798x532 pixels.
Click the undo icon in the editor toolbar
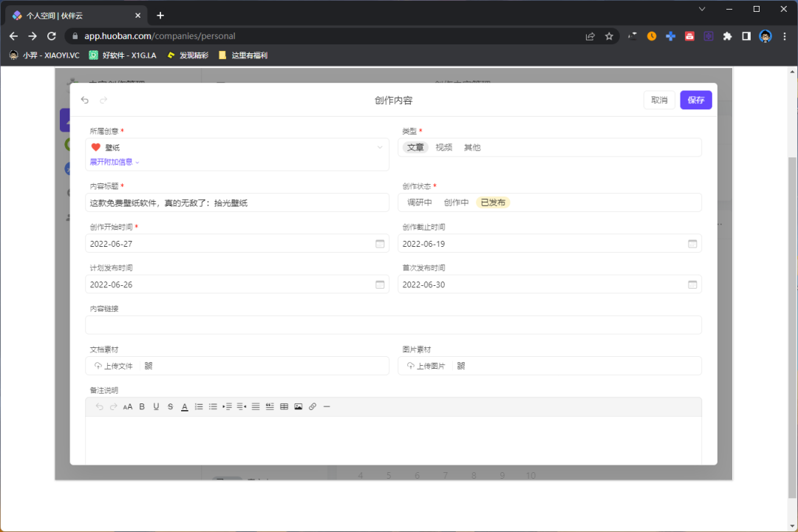[x=100, y=406]
